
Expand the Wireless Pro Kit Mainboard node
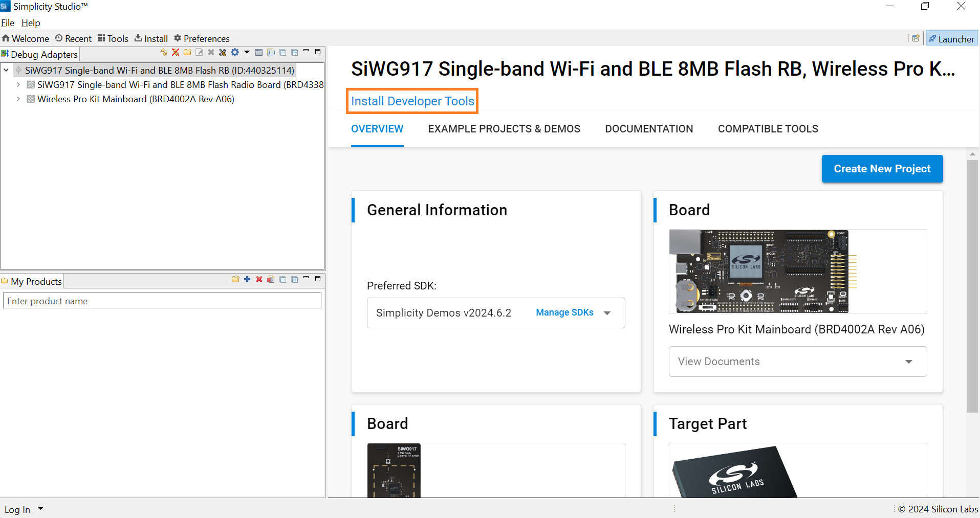click(x=18, y=99)
